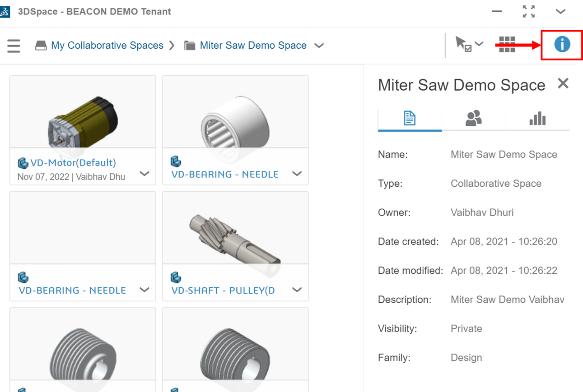Open the hamburger navigation menu
Viewport: 583px width, 392px height.
click(14, 46)
